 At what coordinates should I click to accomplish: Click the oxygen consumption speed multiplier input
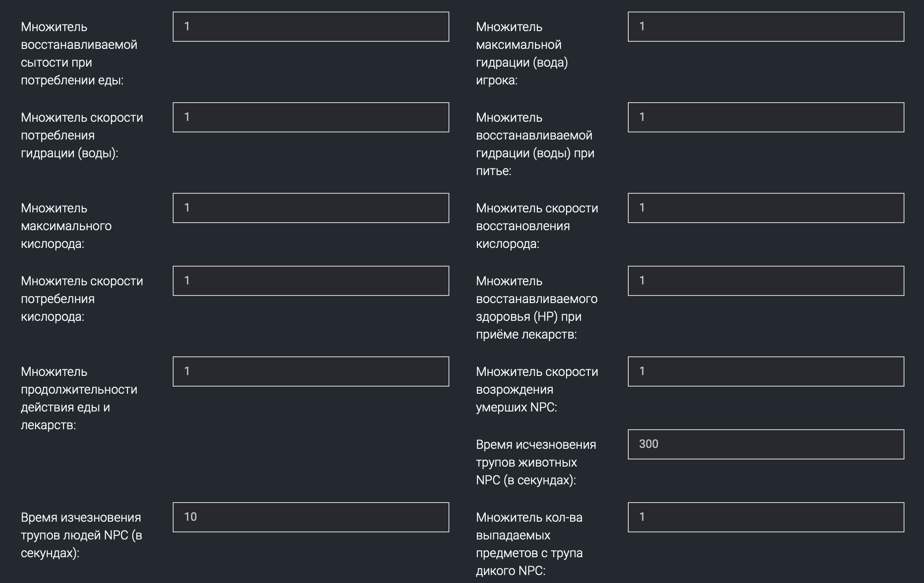click(311, 281)
